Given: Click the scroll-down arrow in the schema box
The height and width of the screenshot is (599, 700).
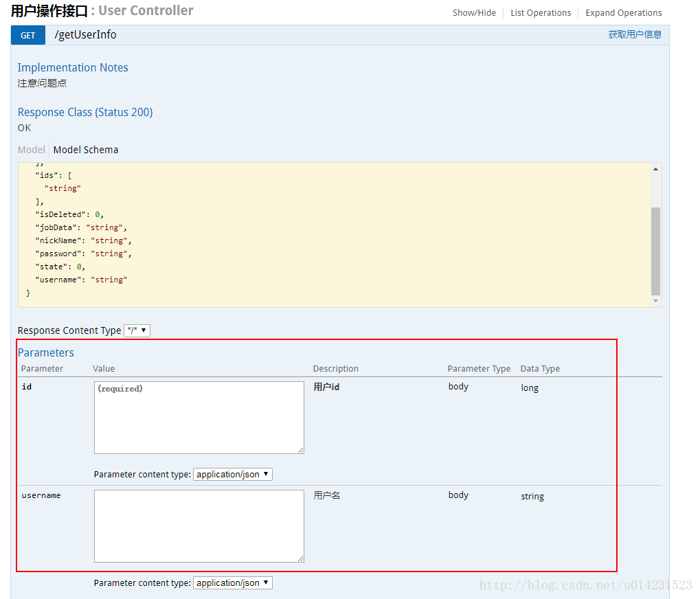Looking at the screenshot, I should [655, 301].
